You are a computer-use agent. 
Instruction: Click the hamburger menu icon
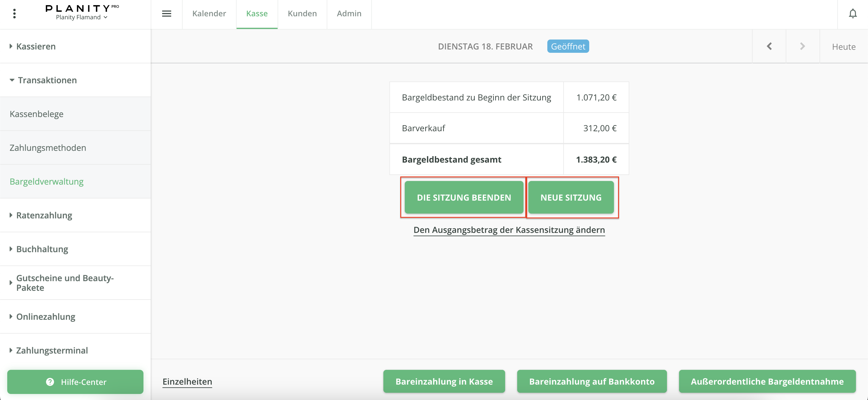[x=166, y=14]
